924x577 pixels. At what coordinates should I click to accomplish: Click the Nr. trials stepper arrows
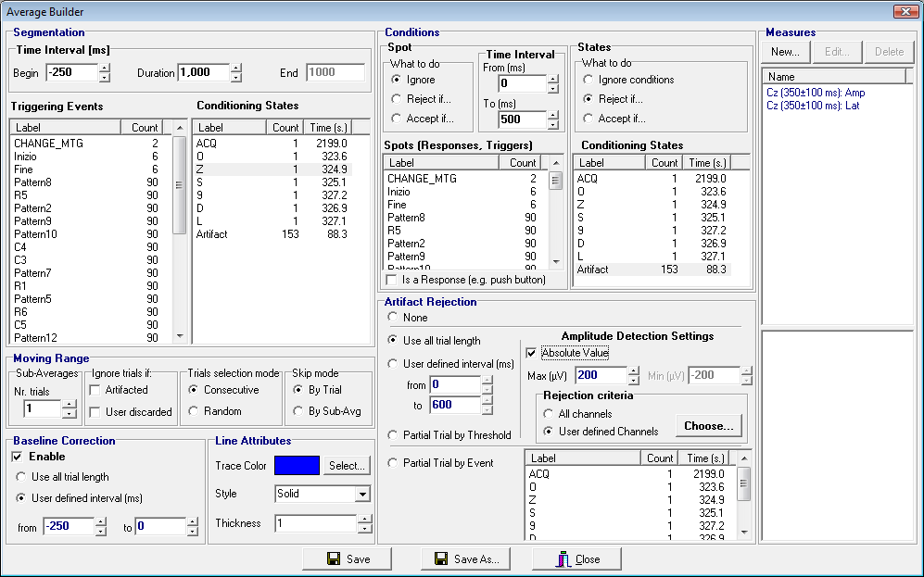(69, 408)
